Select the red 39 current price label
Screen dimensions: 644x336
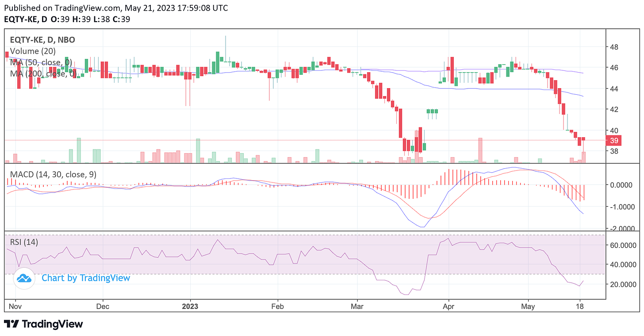(x=614, y=141)
